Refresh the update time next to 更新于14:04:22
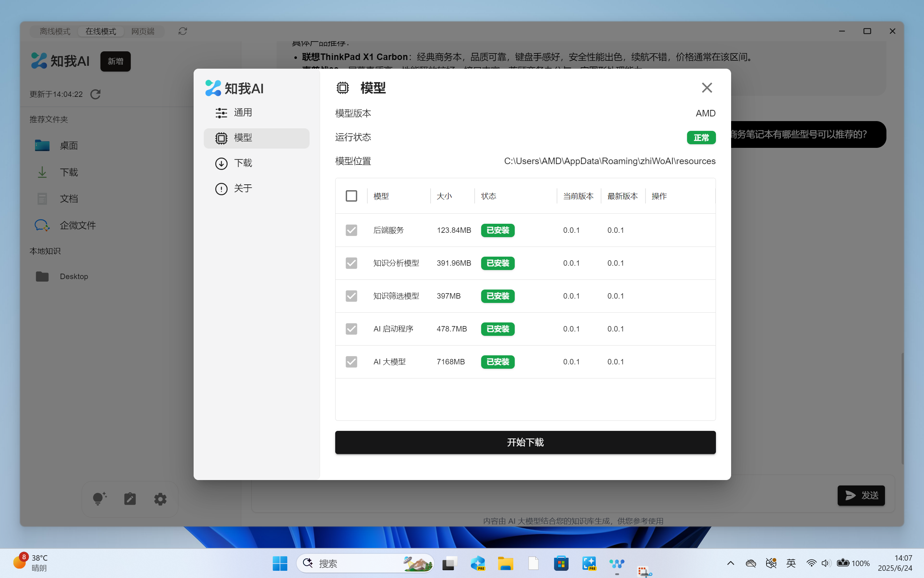 click(95, 94)
